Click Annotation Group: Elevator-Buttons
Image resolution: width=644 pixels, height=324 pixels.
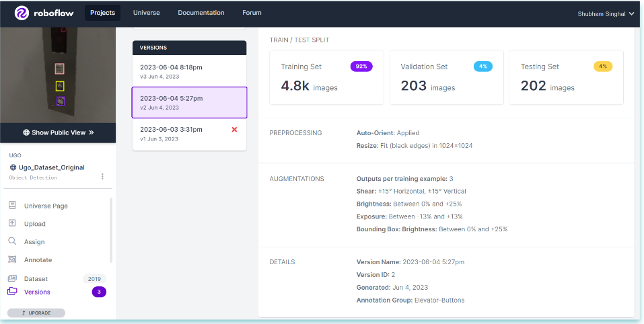[x=410, y=300]
